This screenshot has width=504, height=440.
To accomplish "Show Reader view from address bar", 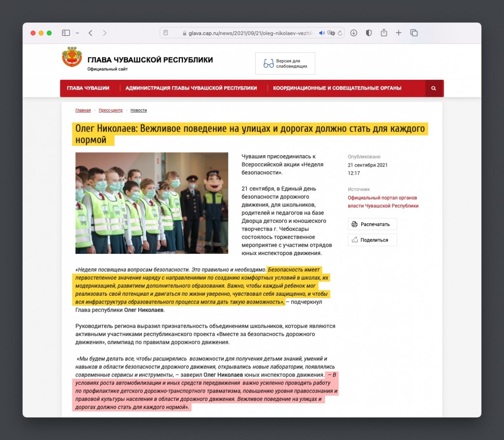I will (166, 33).
